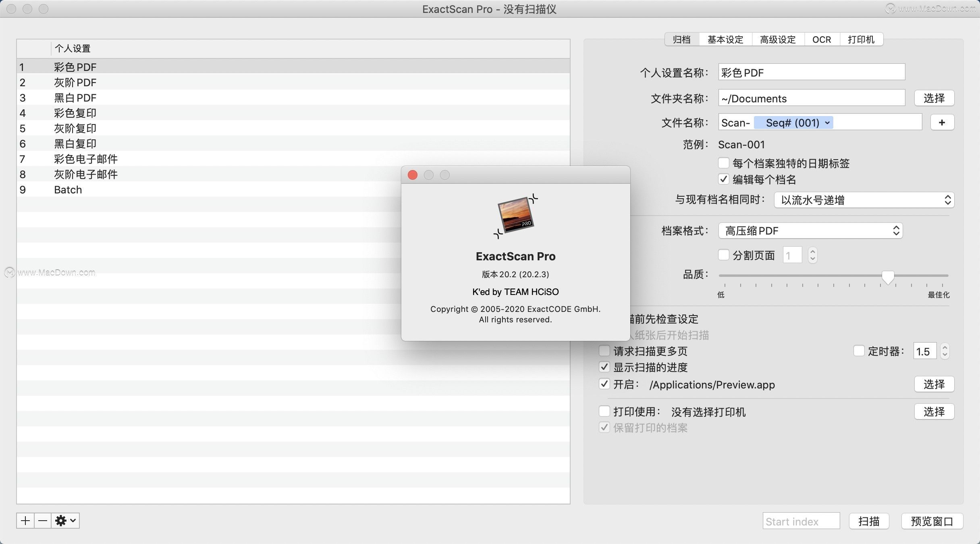
Task: Click the ExactScan Pro app icon in About dialog
Action: (x=515, y=216)
